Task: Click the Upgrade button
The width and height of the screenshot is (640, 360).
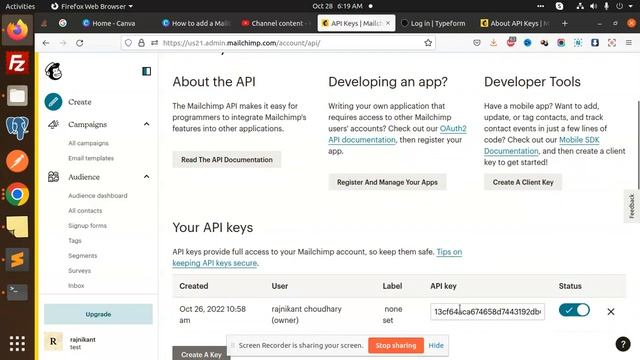Action: (98, 314)
